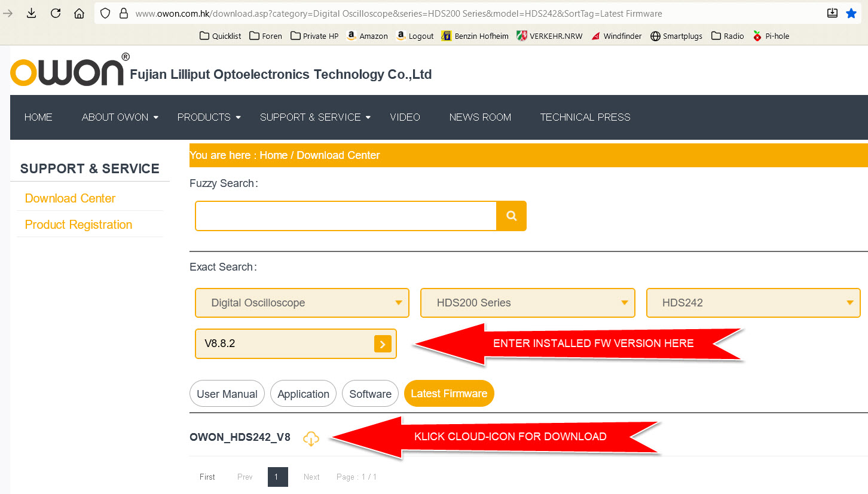Open the Radio bookmark folder

click(728, 36)
